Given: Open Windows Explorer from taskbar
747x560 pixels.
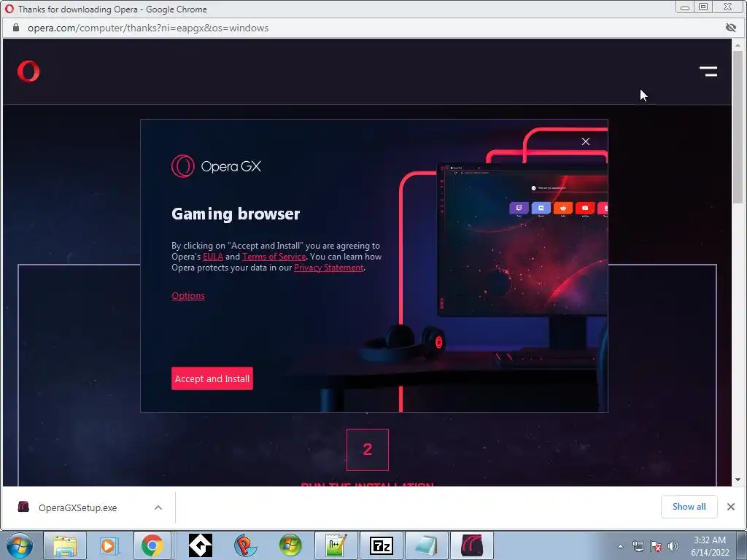Looking at the screenshot, I should pyautogui.click(x=65, y=545).
